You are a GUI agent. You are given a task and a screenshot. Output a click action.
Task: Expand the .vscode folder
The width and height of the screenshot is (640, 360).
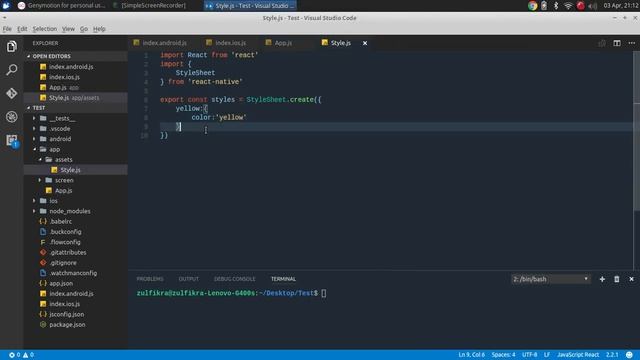tap(34, 129)
